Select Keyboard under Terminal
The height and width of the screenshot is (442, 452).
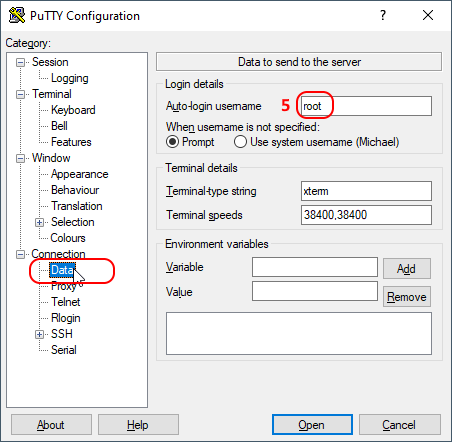click(x=73, y=110)
